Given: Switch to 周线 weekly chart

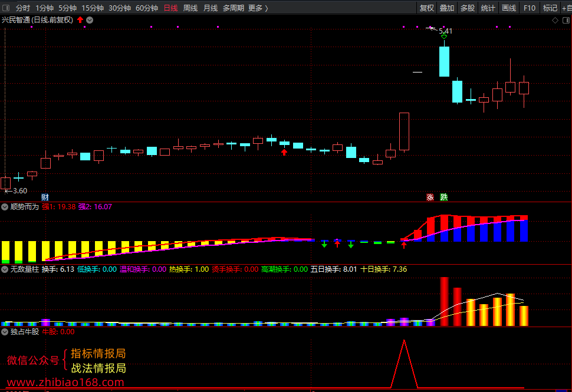Looking at the screenshot, I should click(x=190, y=8).
